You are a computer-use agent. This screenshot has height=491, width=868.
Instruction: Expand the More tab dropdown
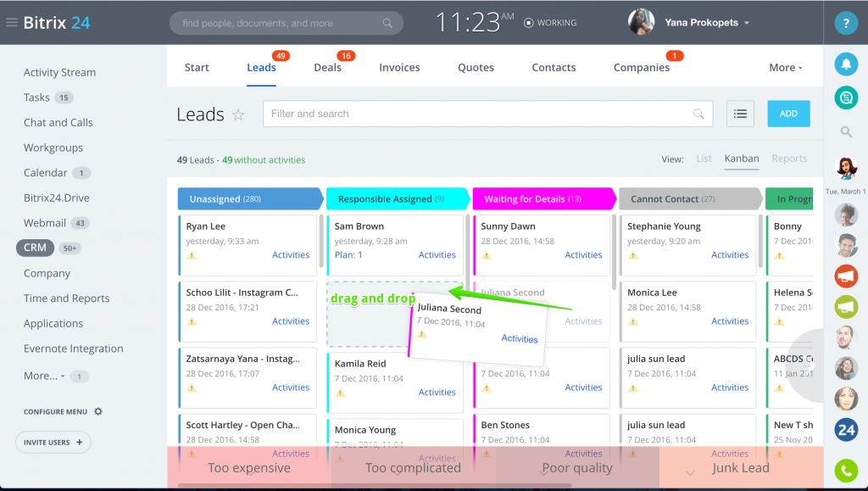click(x=786, y=68)
